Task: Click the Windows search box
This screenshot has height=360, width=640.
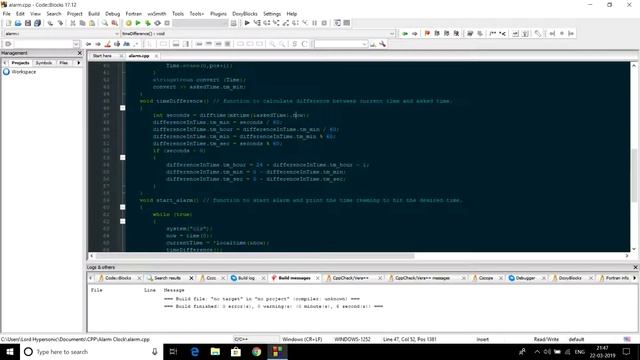Action: pyautogui.click(x=92, y=352)
